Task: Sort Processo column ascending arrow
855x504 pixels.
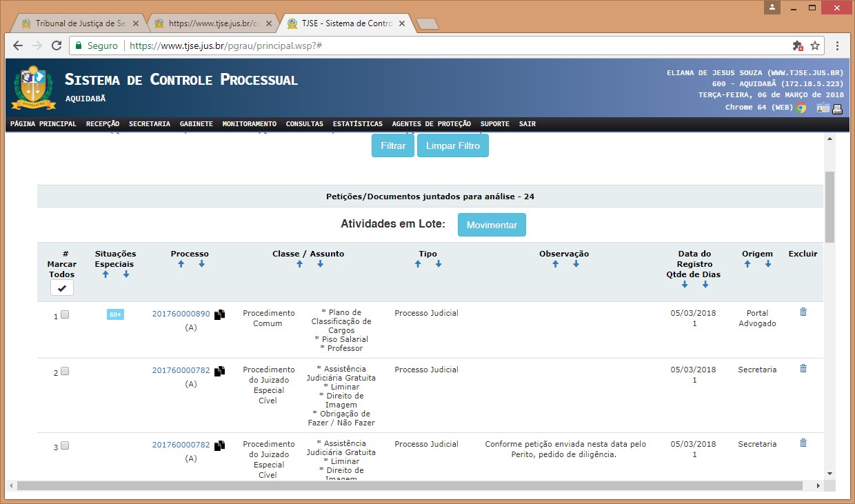Action: pos(181,264)
